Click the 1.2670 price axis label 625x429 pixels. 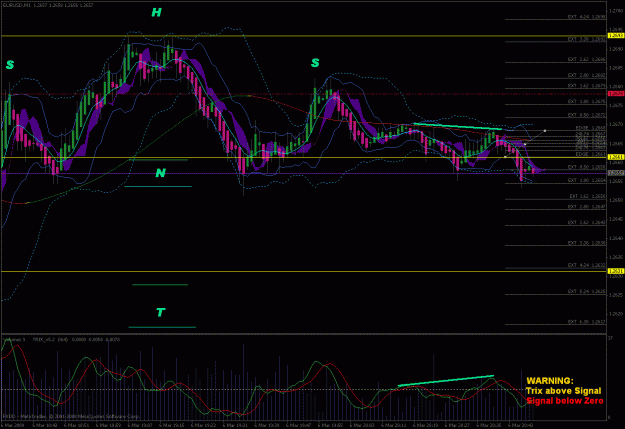pos(616,124)
